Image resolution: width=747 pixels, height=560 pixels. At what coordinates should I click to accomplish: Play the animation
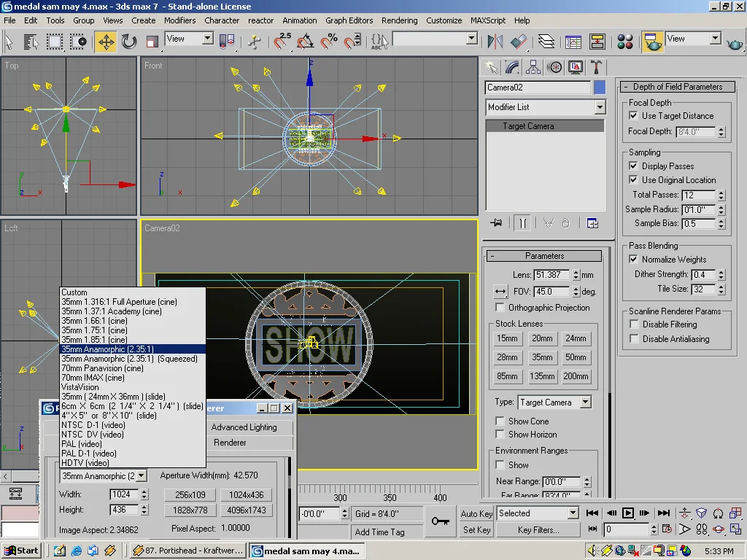click(x=628, y=513)
